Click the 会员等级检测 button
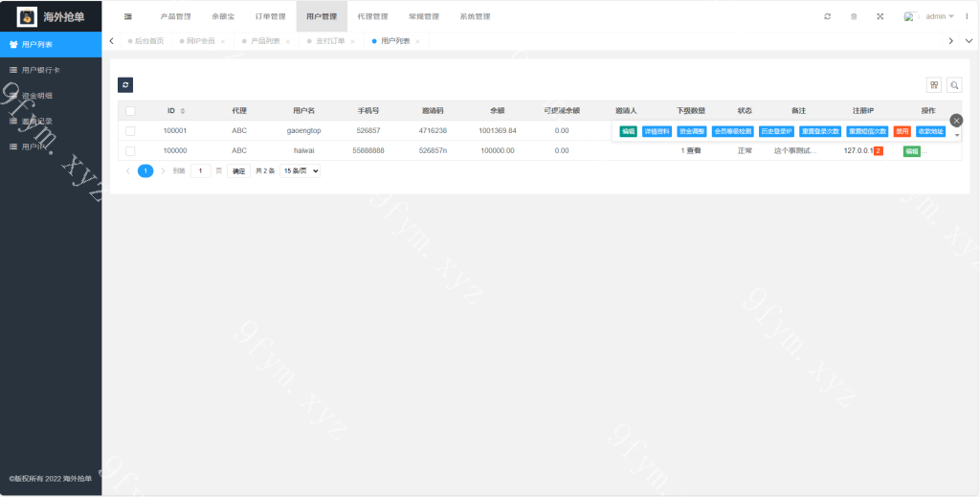The width and height of the screenshot is (980, 497). (x=732, y=131)
